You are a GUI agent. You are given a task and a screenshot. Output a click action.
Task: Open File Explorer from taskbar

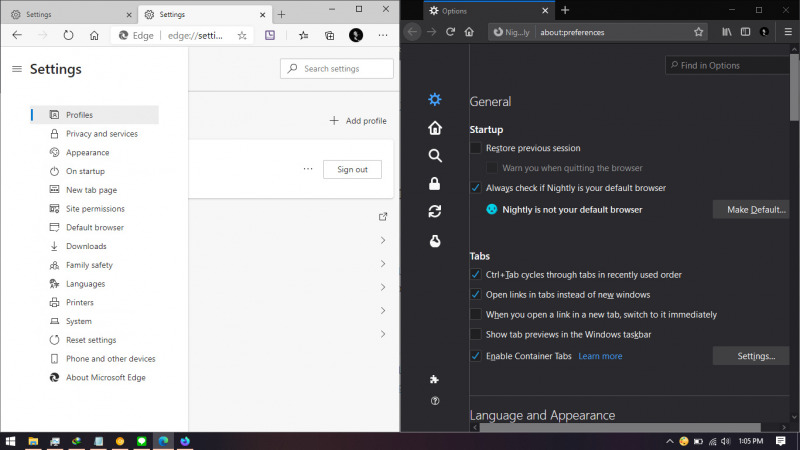pyautogui.click(x=33, y=441)
